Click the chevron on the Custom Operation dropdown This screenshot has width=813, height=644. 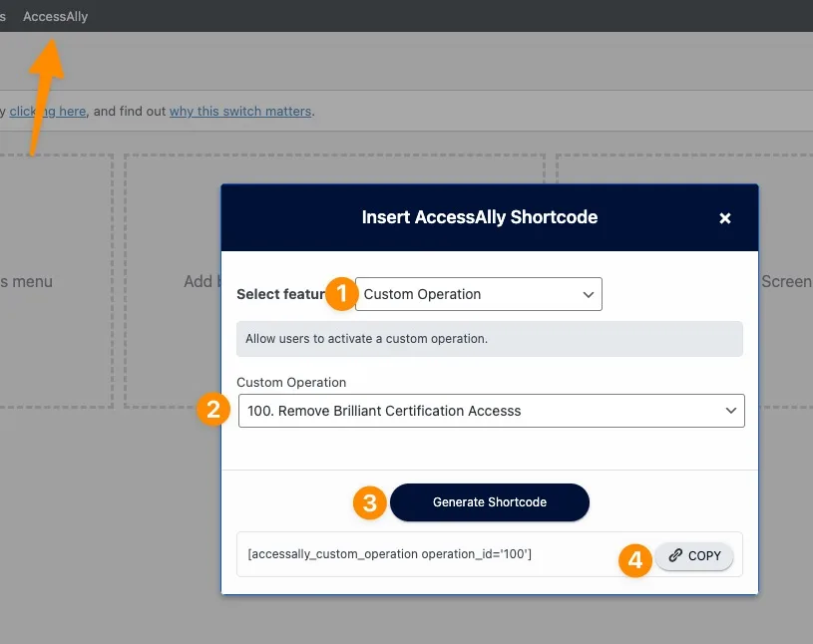click(x=729, y=410)
